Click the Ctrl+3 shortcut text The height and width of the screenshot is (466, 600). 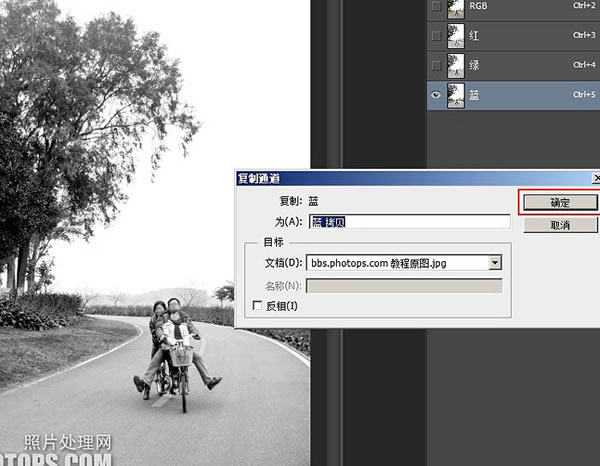click(584, 35)
